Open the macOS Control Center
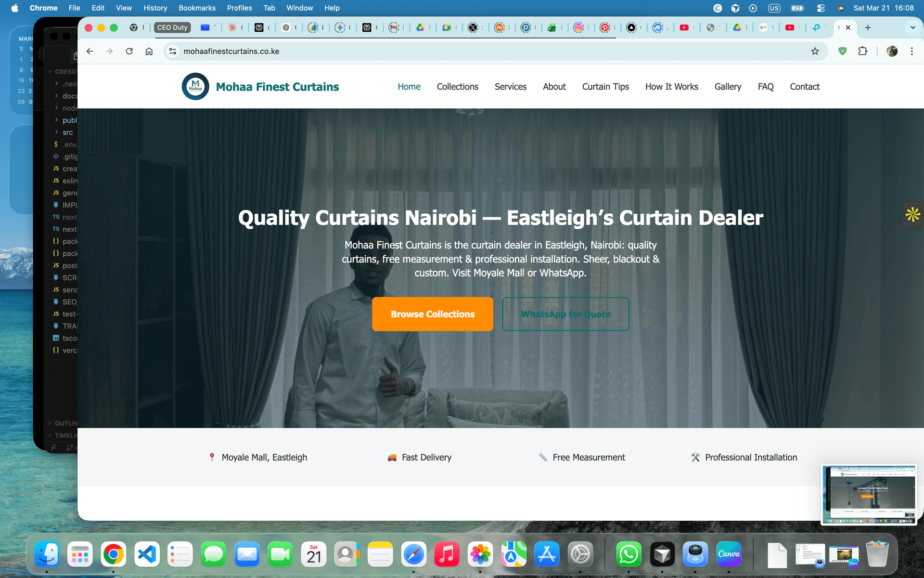 [821, 8]
